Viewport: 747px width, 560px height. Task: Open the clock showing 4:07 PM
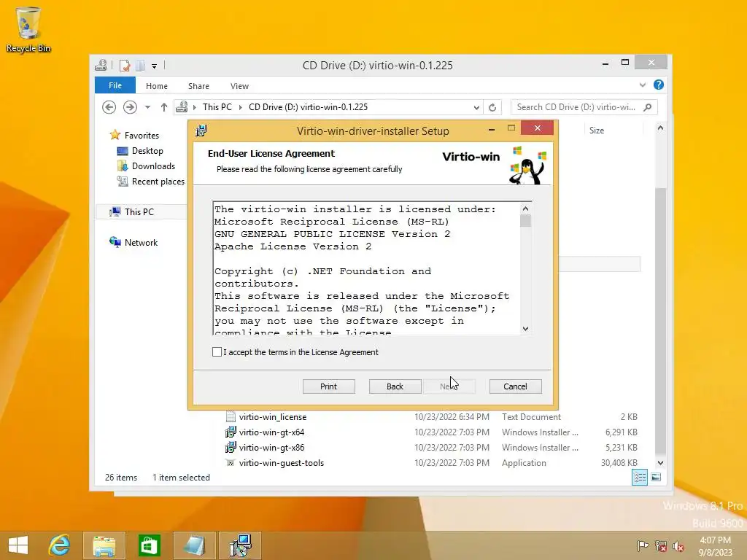[x=715, y=546]
